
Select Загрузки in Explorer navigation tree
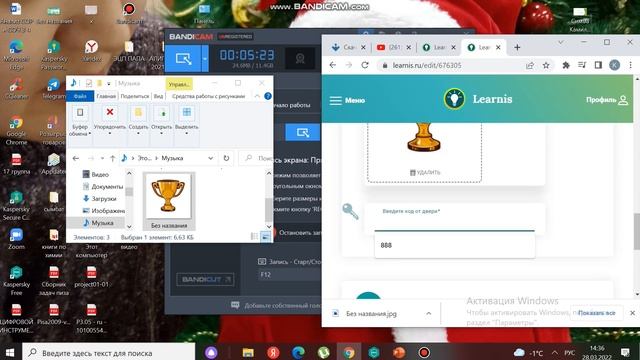(x=99, y=199)
